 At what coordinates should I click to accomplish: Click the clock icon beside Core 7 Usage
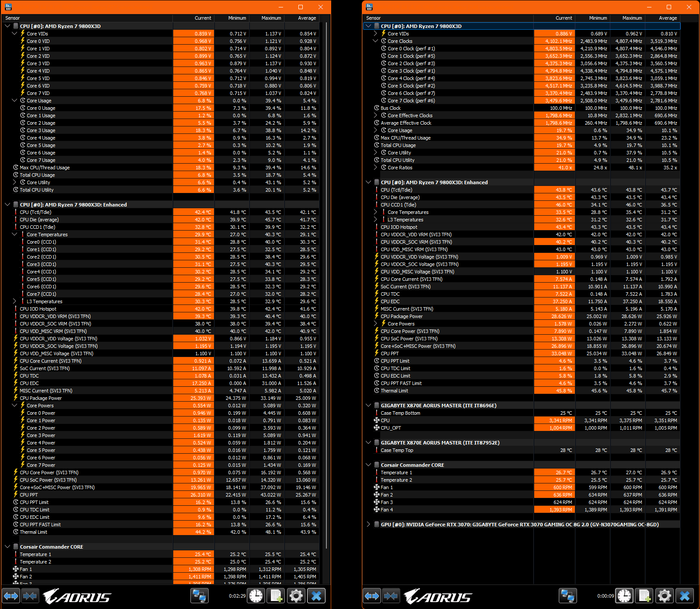pos(23,160)
